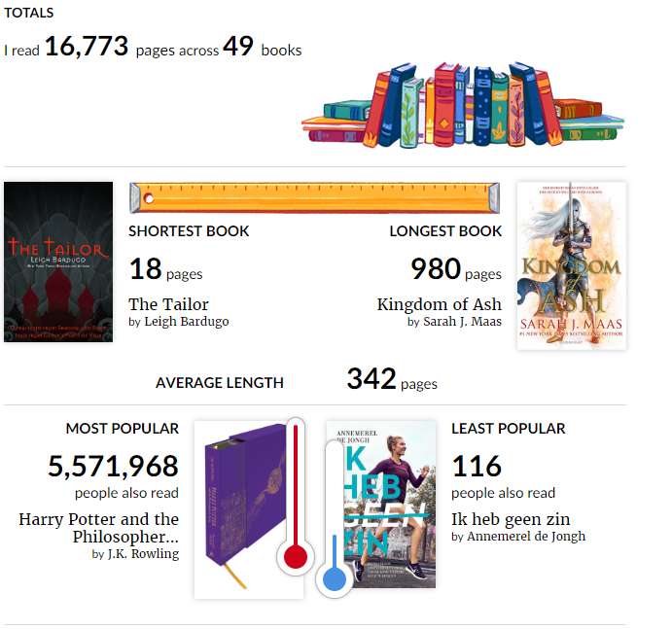Click the 16,773 pages total number
Screen dimensions: 672x629
87,47
